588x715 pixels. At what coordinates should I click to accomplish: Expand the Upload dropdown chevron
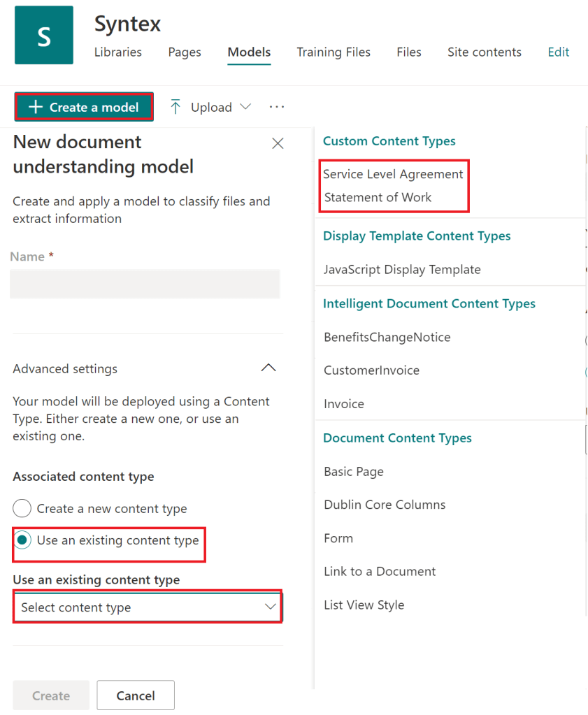pos(245,107)
